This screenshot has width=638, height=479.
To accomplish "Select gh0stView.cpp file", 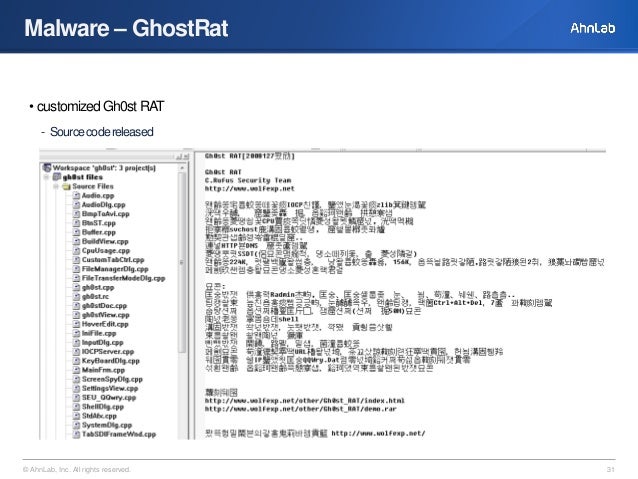I will point(105,315).
